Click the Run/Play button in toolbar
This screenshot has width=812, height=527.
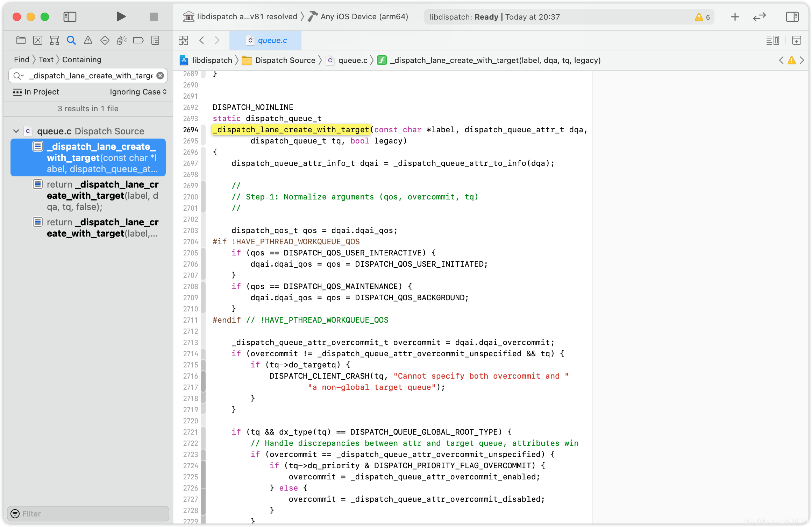[121, 16]
